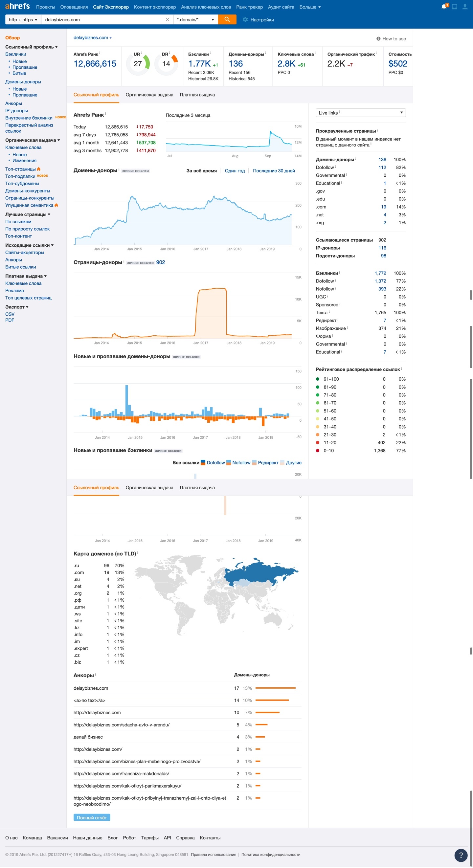Click the Полный отчёт button

(x=92, y=818)
